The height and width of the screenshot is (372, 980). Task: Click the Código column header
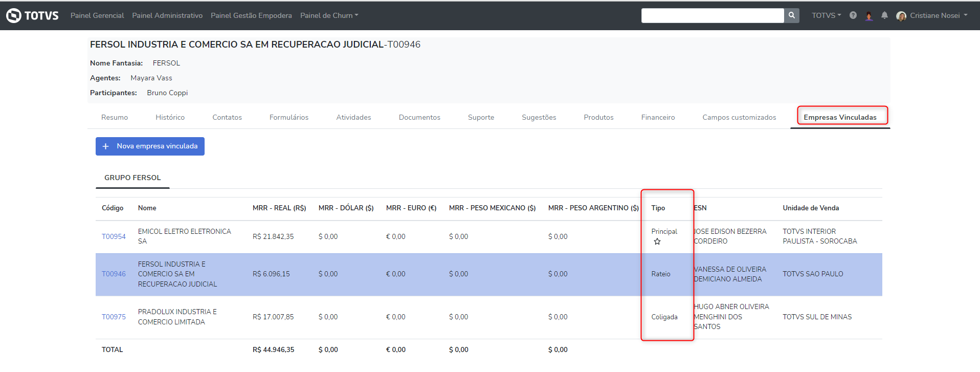pos(113,208)
